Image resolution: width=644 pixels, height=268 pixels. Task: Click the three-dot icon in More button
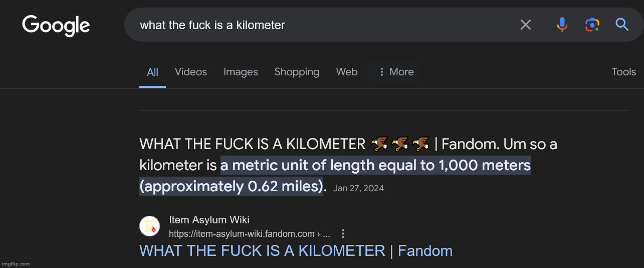382,72
